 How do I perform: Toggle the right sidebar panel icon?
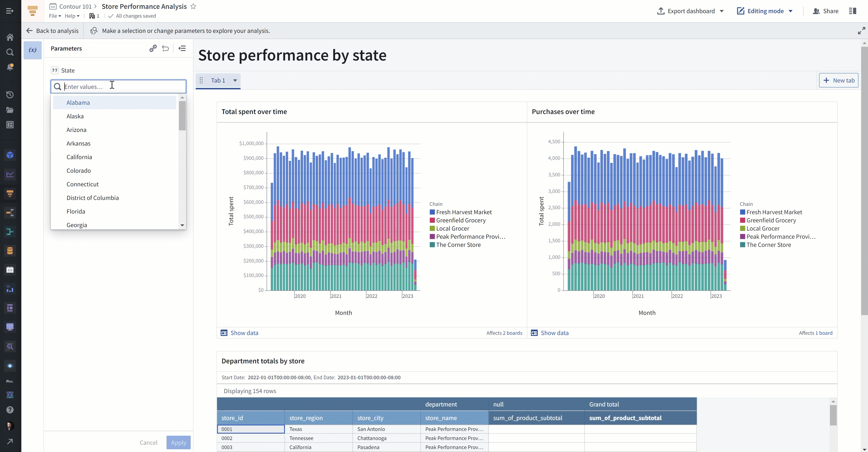(x=853, y=11)
